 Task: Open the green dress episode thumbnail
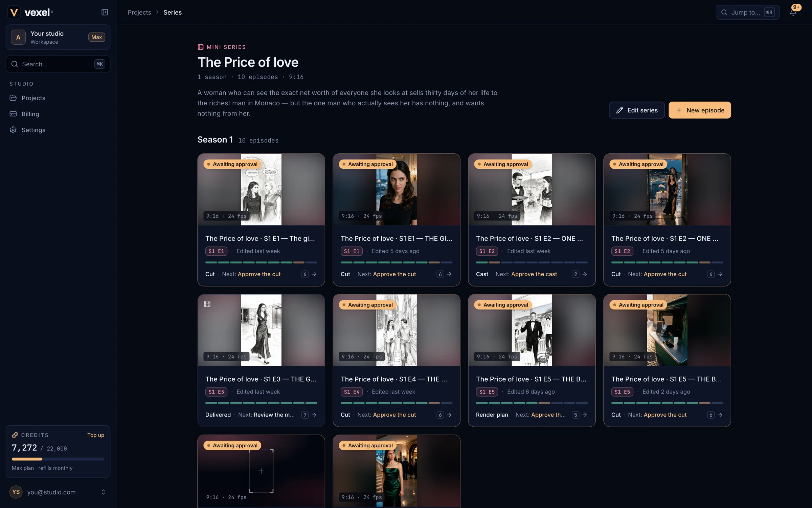pyautogui.click(x=397, y=471)
